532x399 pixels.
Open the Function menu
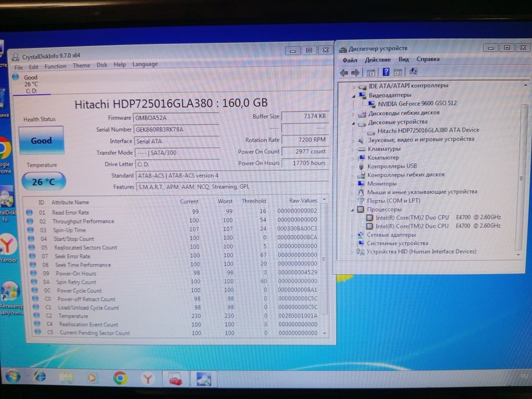coord(55,67)
